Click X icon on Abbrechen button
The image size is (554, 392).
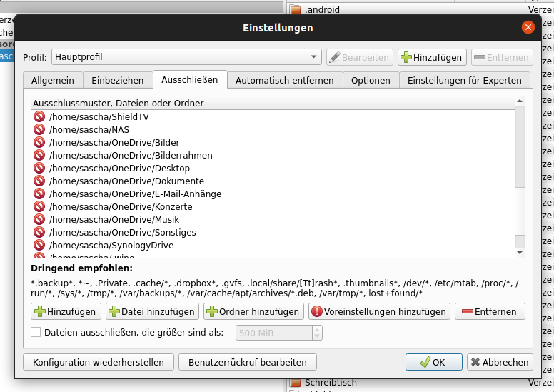click(x=475, y=362)
